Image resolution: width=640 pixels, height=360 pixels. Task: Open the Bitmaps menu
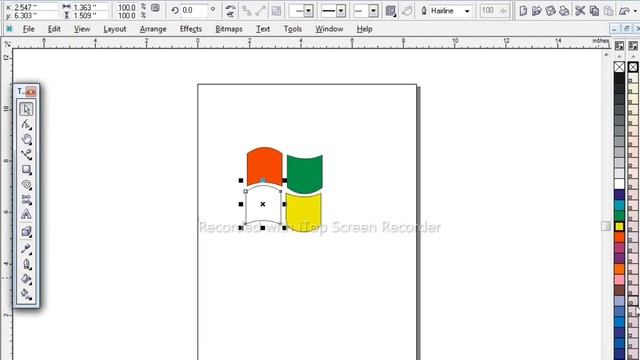(x=229, y=29)
